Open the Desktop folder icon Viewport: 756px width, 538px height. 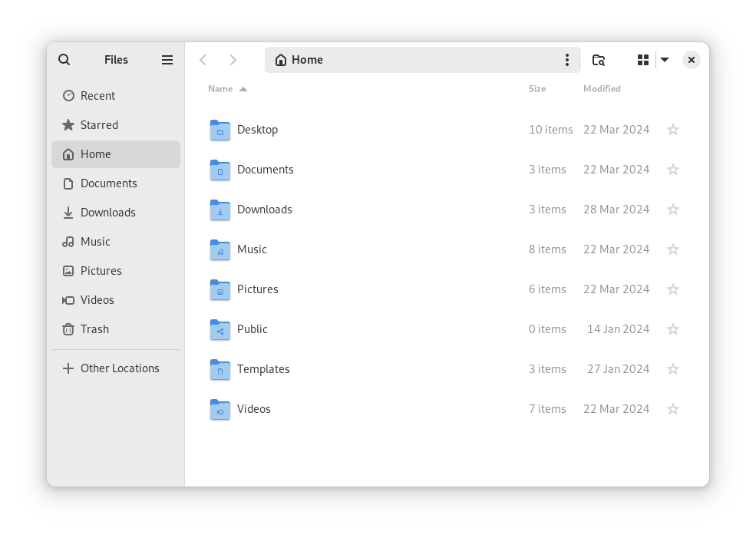(x=220, y=130)
